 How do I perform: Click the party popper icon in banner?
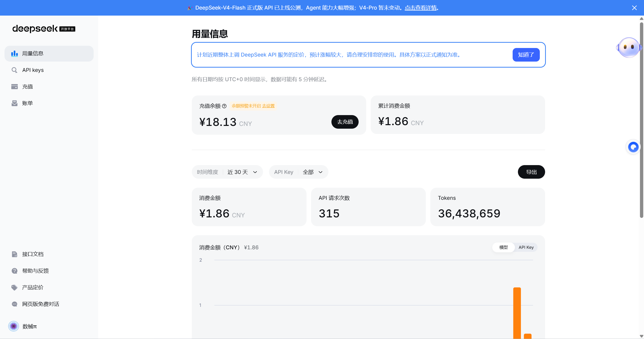190,8
